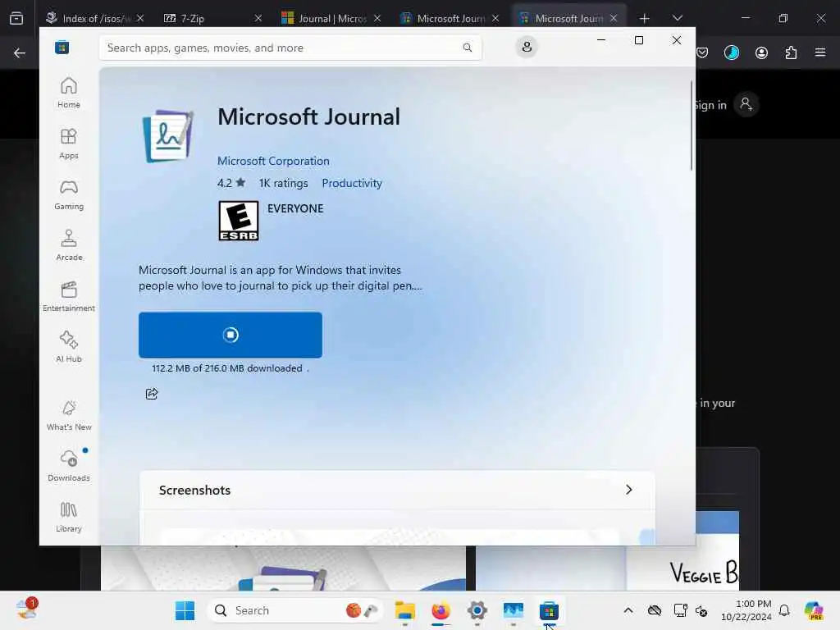The width and height of the screenshot is (840, 630).
Task: Switch to fourth Microsoft Journal browser tab
Action: (x=450, y=18)
